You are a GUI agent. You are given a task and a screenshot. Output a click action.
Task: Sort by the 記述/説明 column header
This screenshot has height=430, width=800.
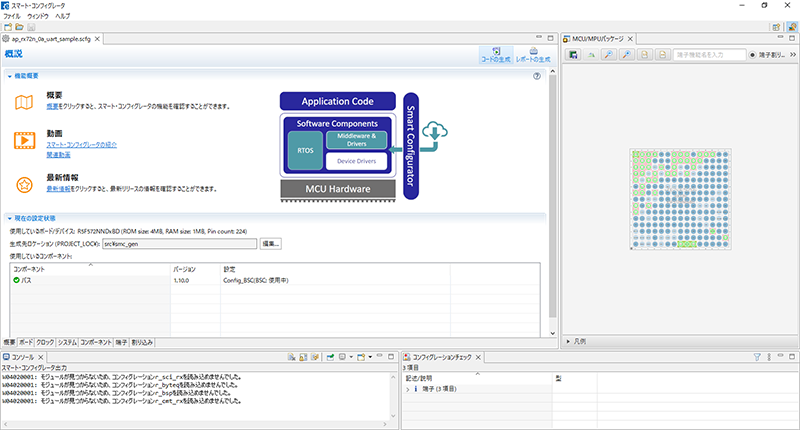click(477, 378)
